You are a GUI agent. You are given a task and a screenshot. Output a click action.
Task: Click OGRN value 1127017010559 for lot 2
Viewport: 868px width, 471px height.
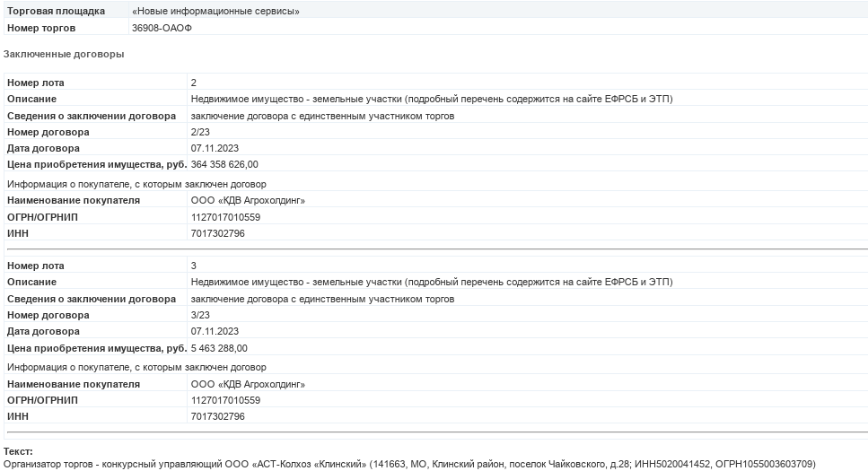(226, 217)
